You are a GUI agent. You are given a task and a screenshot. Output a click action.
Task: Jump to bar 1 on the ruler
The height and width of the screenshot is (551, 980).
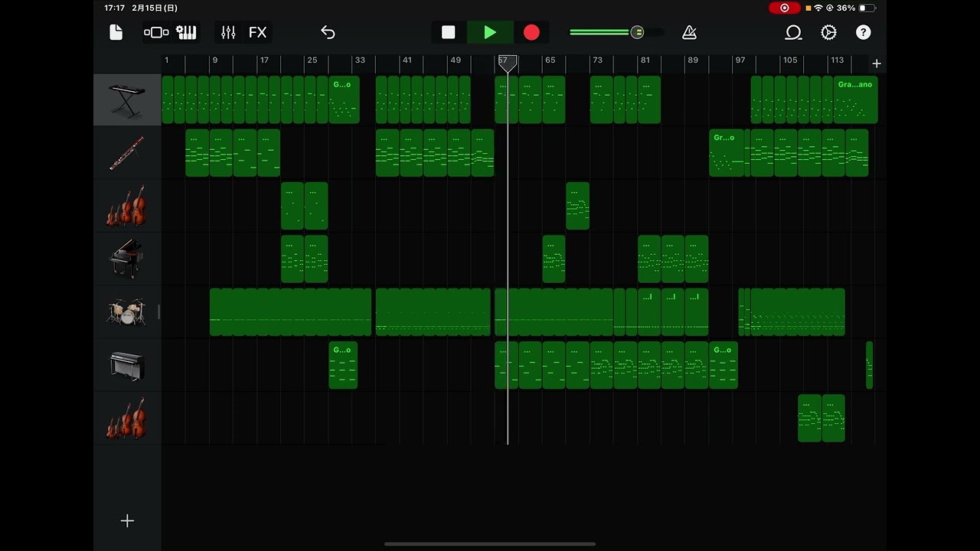[166, 60]
